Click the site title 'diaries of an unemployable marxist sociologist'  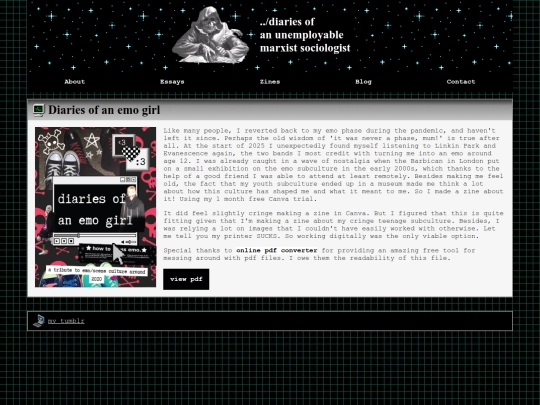pyautogui.click(x=305, y=35)
